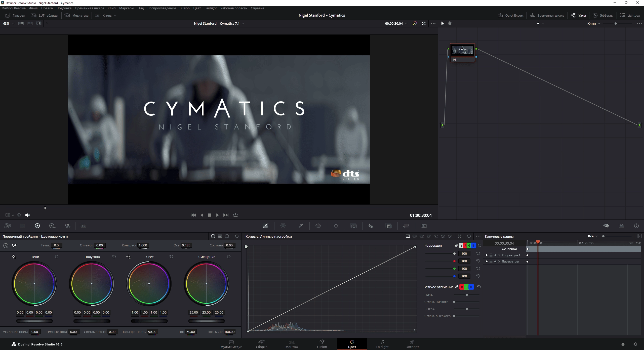Open the Рабочая область menu
This screenshot has width=644, height=350.
click(233, 8)
